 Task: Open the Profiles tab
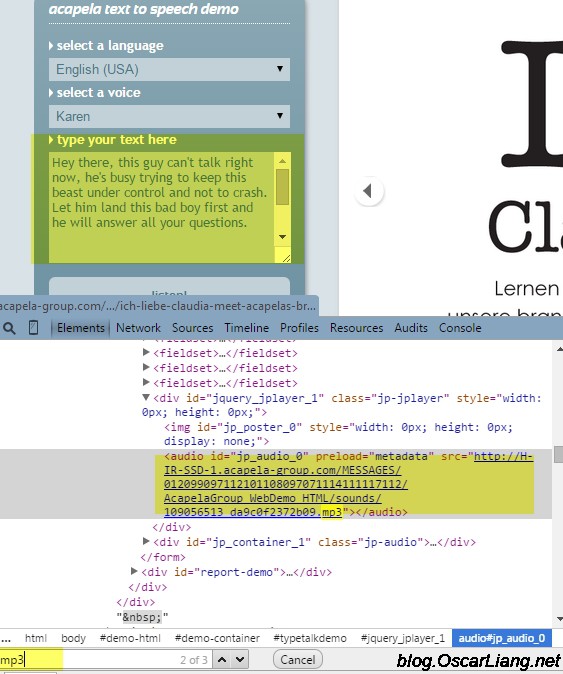[x=300, y=328]
